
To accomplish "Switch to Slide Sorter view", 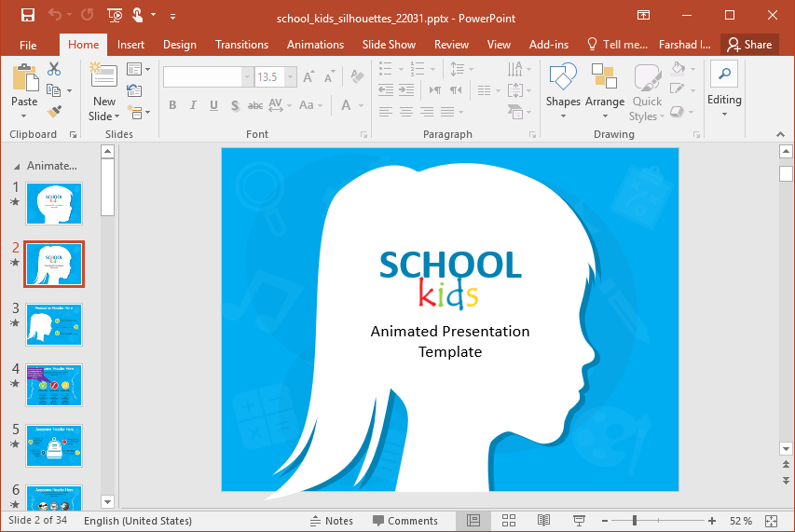I will point(509,521).
